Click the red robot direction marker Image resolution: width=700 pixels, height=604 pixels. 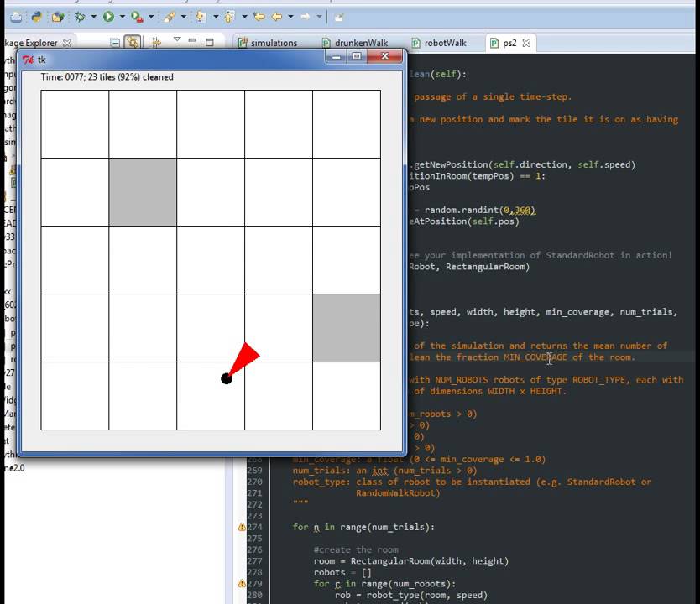pos(243,358)
